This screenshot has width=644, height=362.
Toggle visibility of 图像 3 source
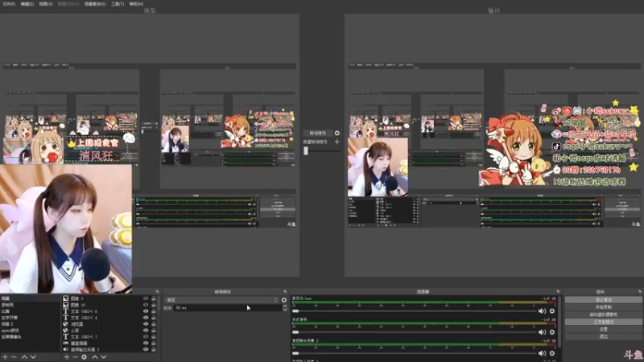point(146,298)
